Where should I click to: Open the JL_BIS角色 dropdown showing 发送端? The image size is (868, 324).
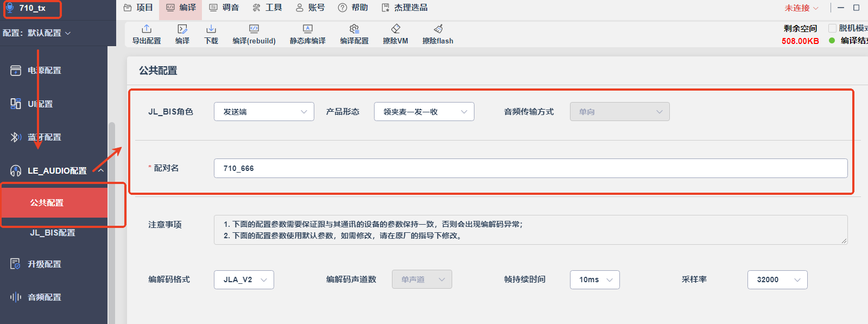point(264,112)
